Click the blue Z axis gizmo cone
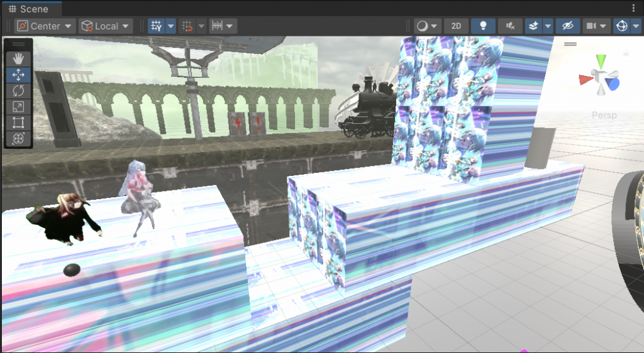This screenshot has height=353, width=644. (613, 84)
